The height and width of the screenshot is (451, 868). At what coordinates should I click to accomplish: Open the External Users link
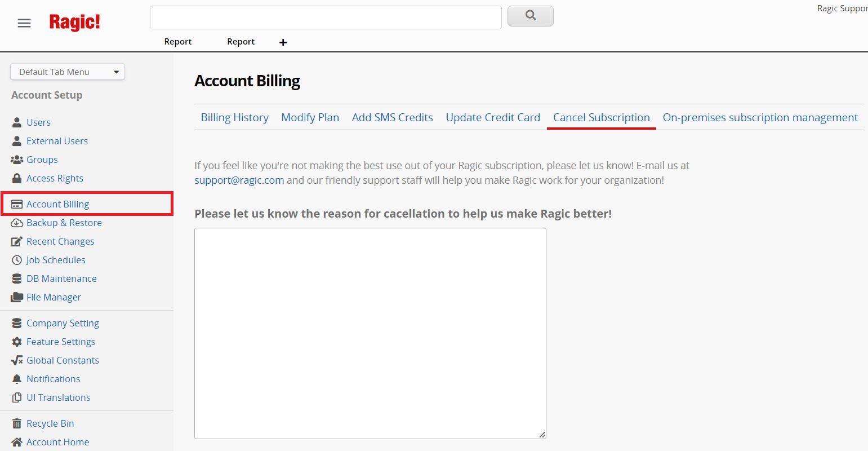pyautogui.click(x=57, y=141)
